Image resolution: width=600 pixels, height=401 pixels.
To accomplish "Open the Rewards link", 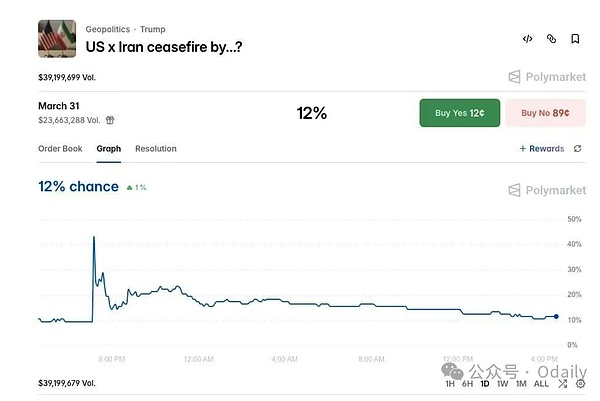I will 542,149.
